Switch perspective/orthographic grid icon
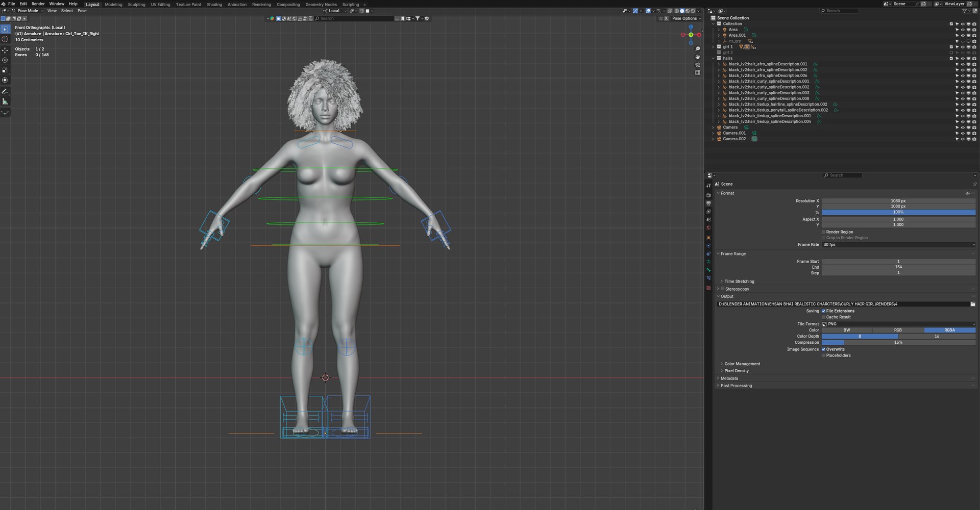Screen dimensions: 980x510 698,72
